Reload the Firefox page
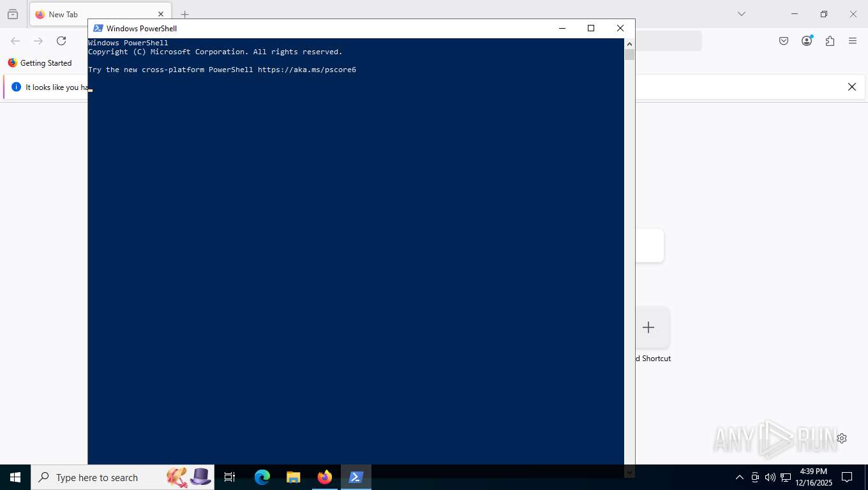This screenshot has height=490, width=868. pos(61,41)
